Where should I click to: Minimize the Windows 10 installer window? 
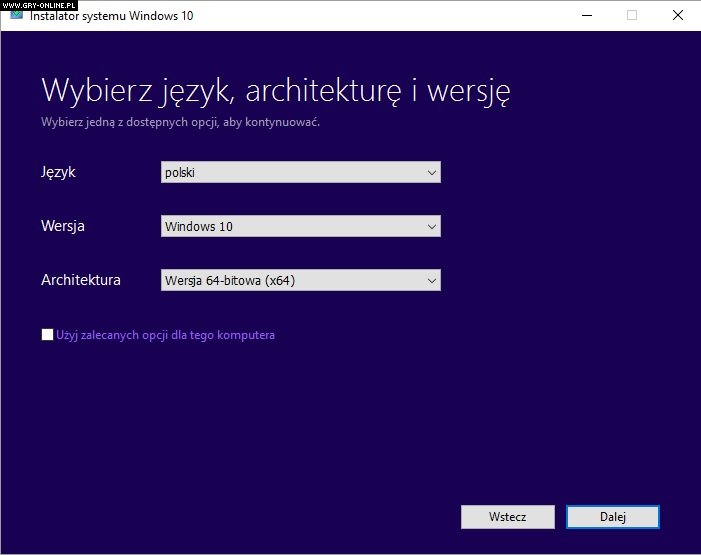tap(587, 16)
